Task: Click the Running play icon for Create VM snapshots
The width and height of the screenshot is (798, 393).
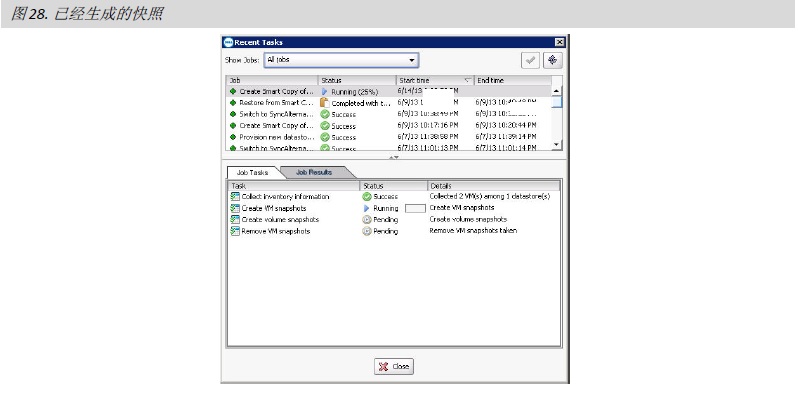Action: point(366,208)
